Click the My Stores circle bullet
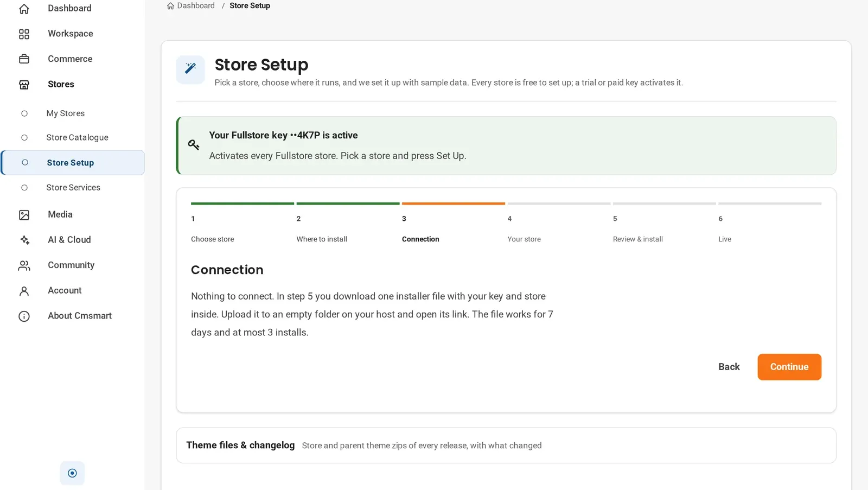868x490 pixels. click(24, 113)
